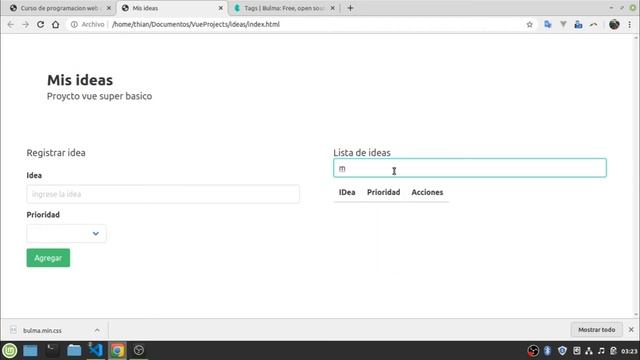Bookmark this page with the star
This screenshot has height=360, width=640.
click(529, 24)
